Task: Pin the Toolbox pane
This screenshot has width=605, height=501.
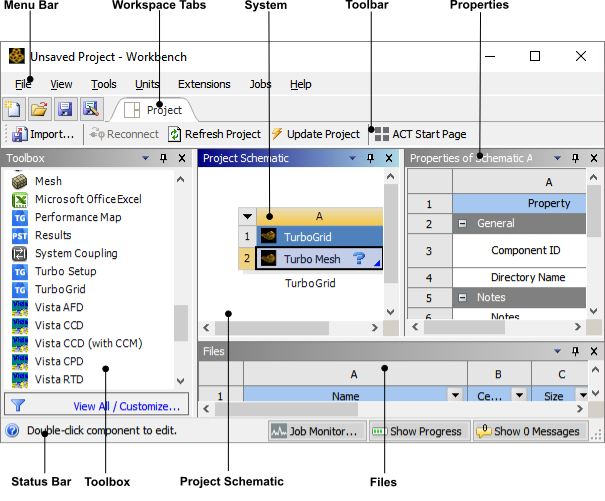Action: 164,158
